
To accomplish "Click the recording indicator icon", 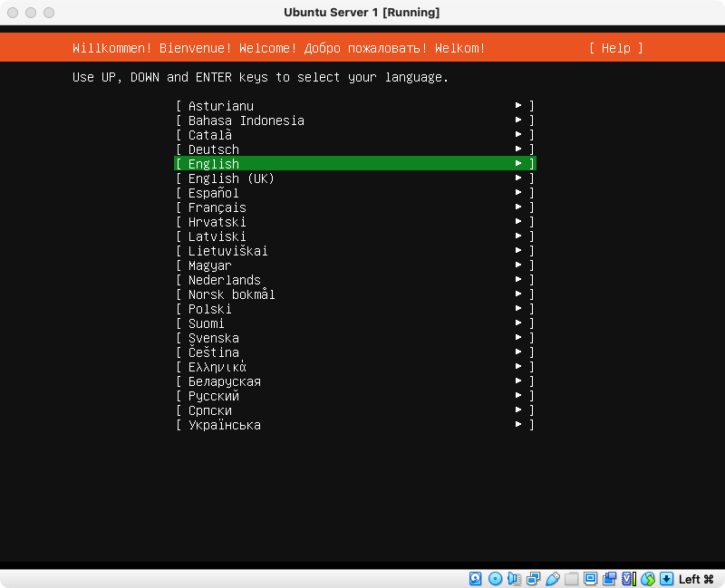I will (609, 579).
